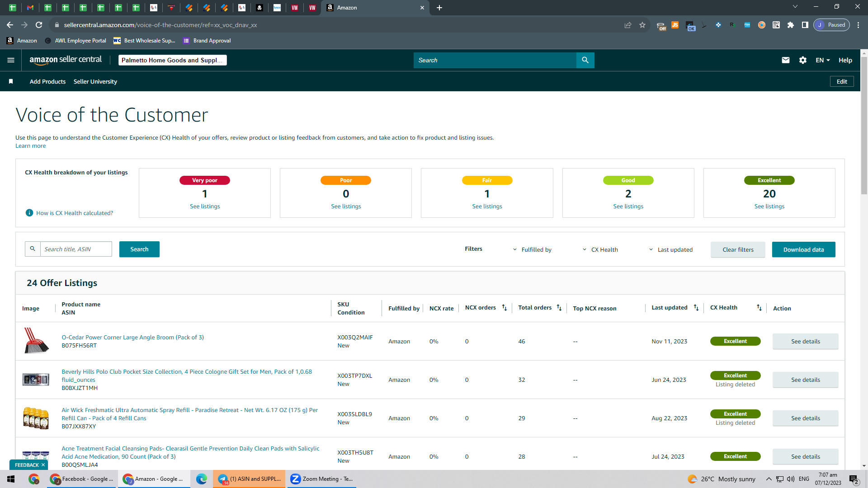Image resolution: width=868 pixels, height=488 pixels.
Task: Open Zoom Meeting taskbar item
Action: pos(321,479)
